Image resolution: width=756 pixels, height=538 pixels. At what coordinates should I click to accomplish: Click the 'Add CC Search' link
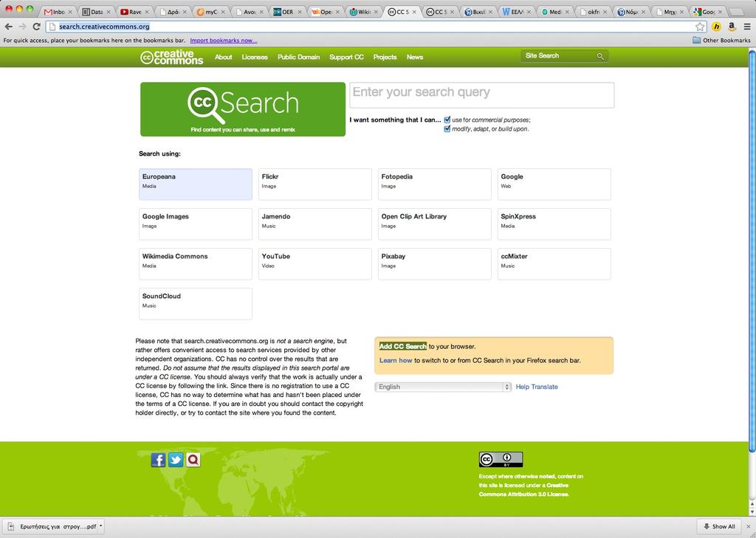coord(402,346)
